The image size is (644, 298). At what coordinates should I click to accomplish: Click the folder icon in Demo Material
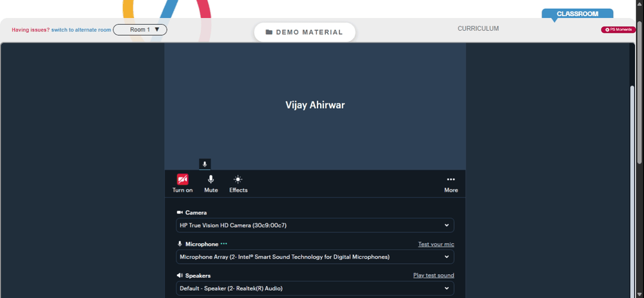[x=269, y=32]
